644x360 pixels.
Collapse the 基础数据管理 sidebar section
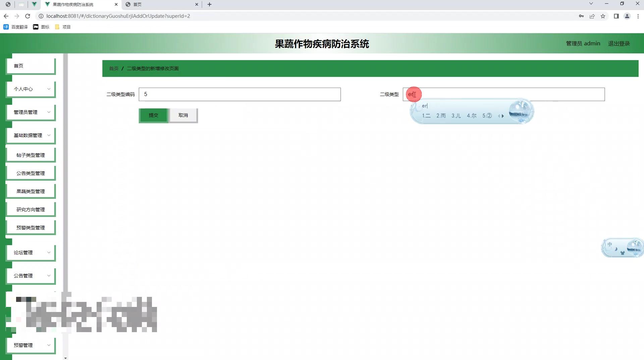(x=30, y=135)
